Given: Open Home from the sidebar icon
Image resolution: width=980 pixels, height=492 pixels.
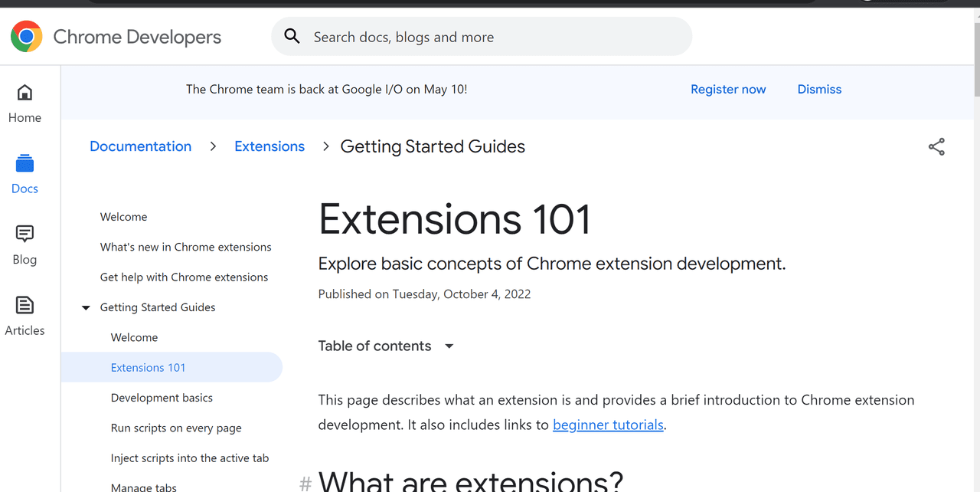Looking at the screenshot, I should (x=24, y=93).
